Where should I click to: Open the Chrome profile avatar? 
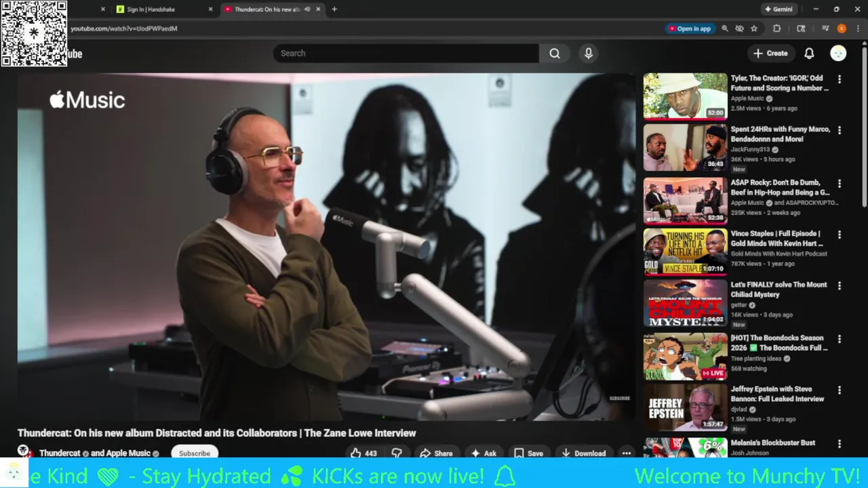point(842,28)
